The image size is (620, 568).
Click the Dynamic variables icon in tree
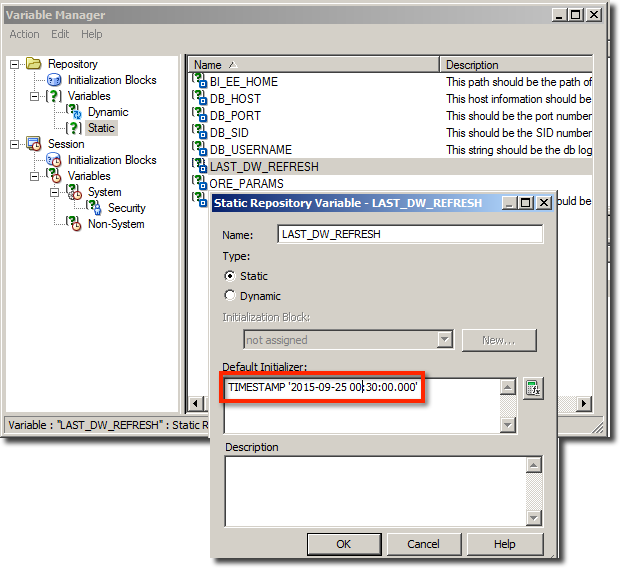click(x=74, y=112)
